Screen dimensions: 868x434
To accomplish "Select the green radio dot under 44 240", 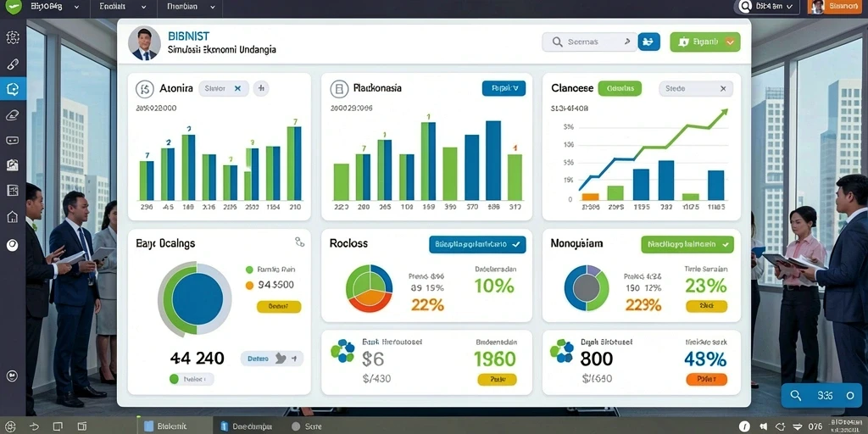I will click(x=174, y=379).
